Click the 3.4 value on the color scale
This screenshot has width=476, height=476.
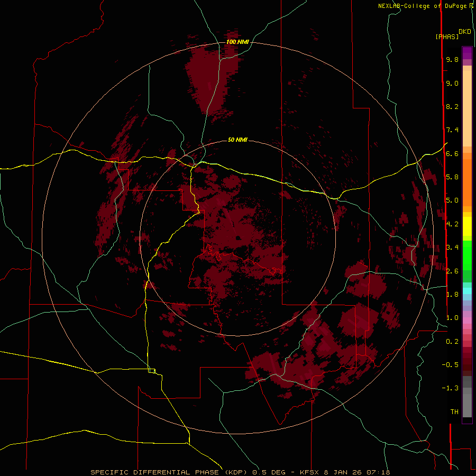click(x=452, y=247)
